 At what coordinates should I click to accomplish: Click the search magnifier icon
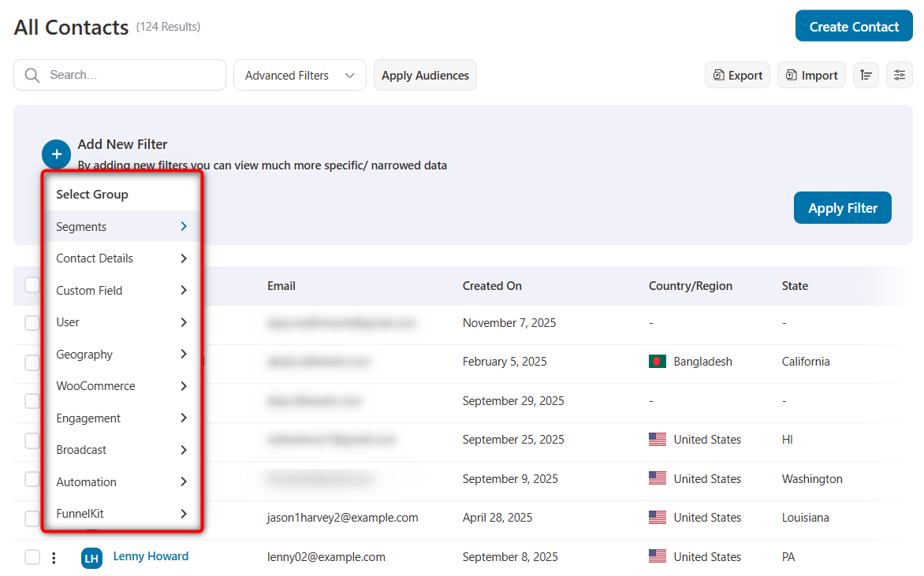[32, 74]
